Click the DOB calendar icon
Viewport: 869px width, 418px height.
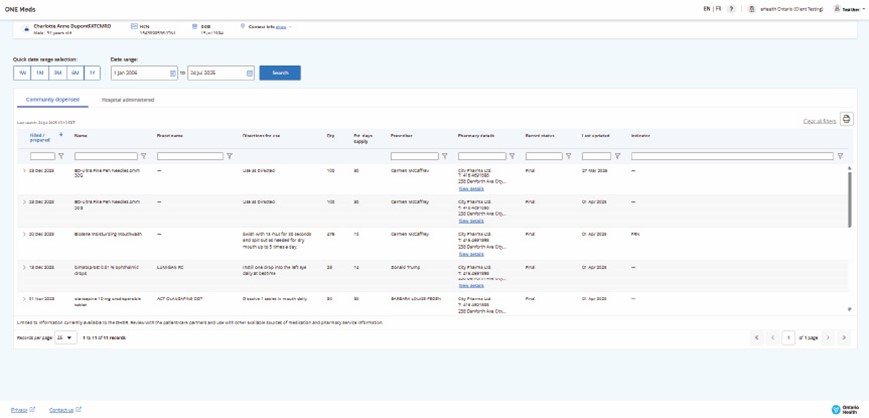195,26
